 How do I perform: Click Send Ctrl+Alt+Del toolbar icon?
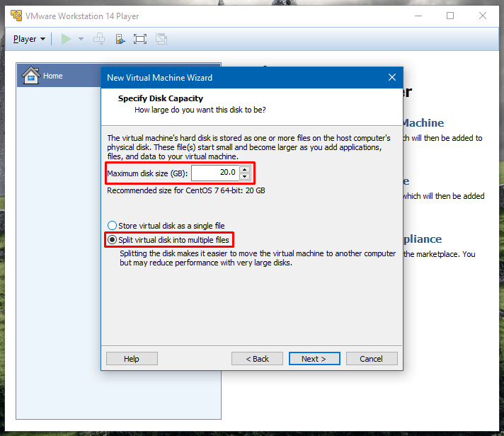pos(99,39)
